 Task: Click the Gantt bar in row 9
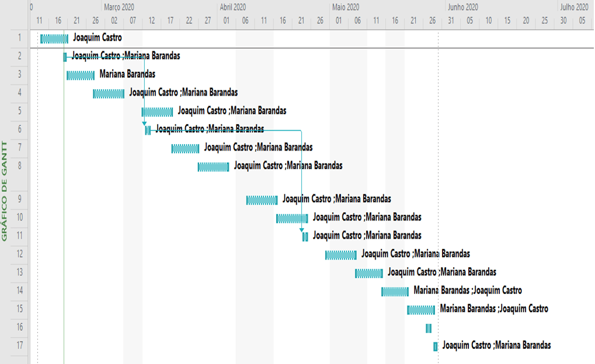[262, 200]
